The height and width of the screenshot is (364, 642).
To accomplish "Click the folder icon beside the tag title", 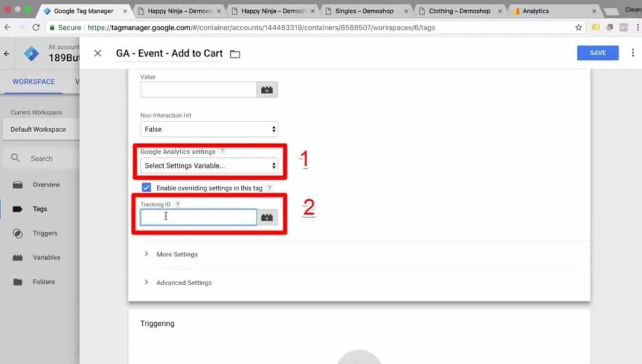I will [234, 54].
